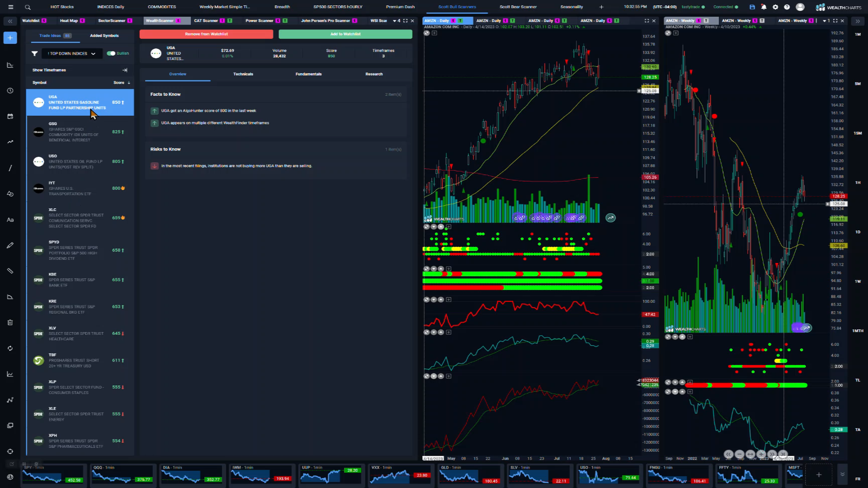Select the KRE regional bank ETF row
The height and width of the screenshot is (488, 868).
coord(80,306)
